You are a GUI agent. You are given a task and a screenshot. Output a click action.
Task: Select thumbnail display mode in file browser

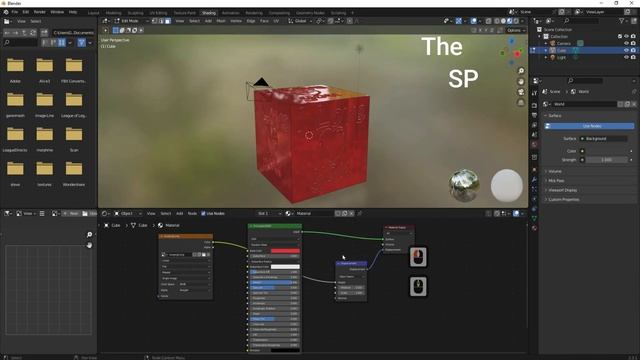tap(62, 42)
